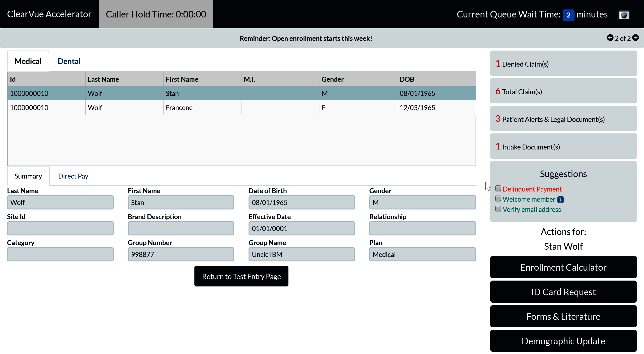Viewport: 644px width, 354px height.
Task: Enable the Welcome member suggestion checkbox
Action: 498,199
